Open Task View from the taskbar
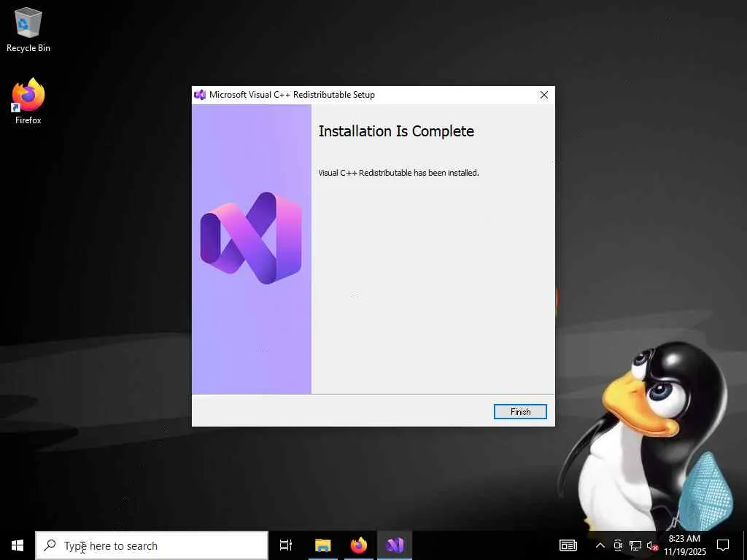Viewport: 747px width, 560px height. [x=286, y=545]
